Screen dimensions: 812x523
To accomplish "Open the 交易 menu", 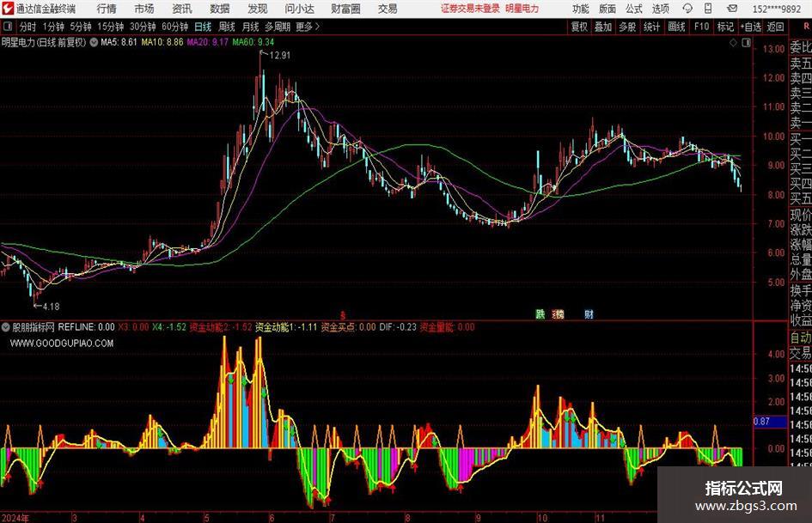I will pos(388,9).
